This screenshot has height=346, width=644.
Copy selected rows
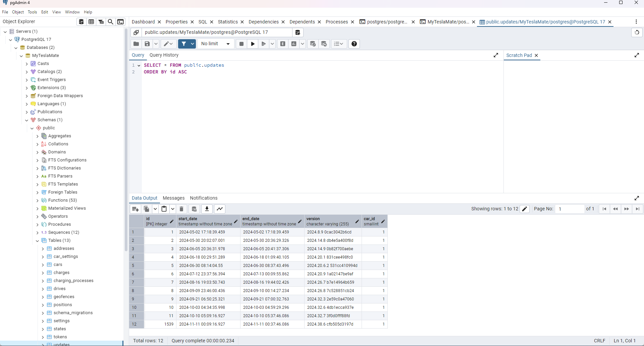(147, 209)
